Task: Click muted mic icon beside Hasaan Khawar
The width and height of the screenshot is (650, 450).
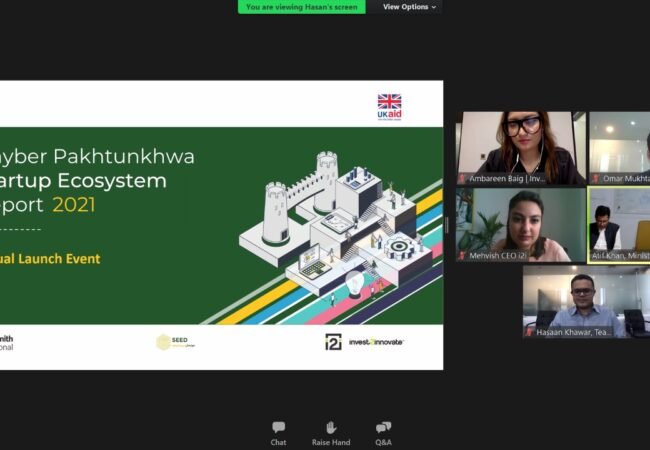Action: (529, 332)
